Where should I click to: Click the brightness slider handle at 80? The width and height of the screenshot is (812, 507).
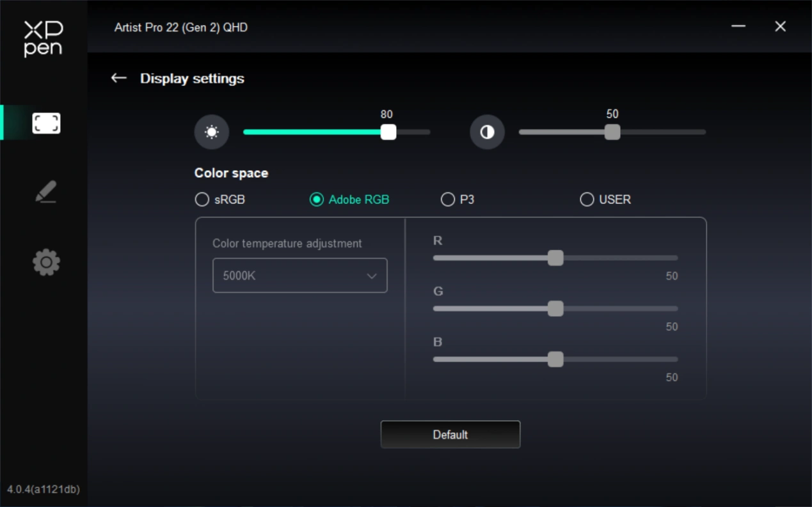pyautogui.click(x=388, y=132)
